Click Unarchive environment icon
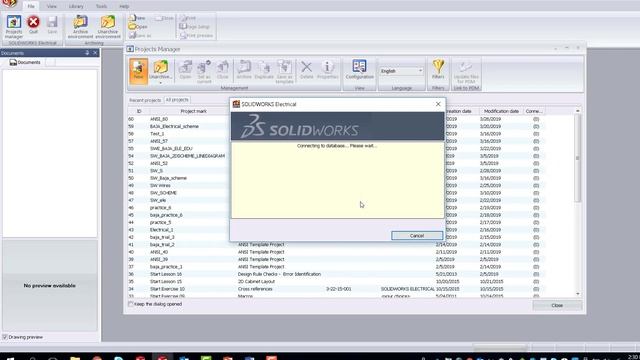This screenshot has height=360, width=640. 108,27
